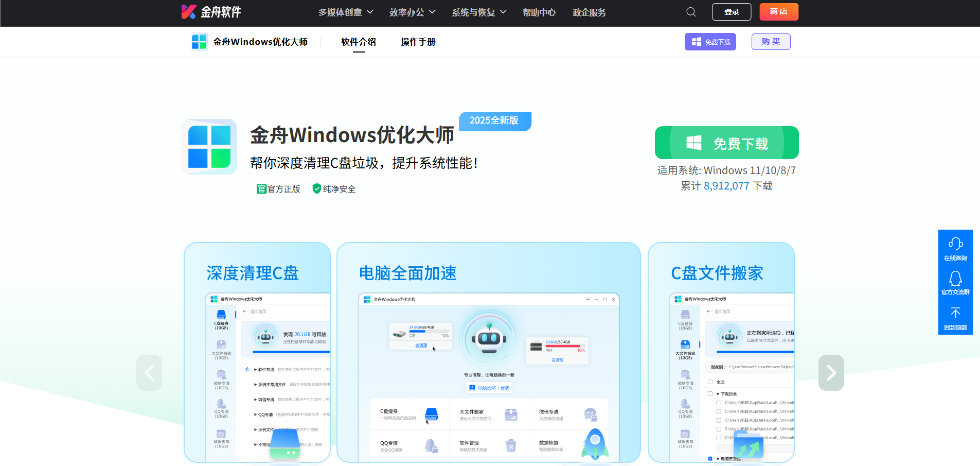Click C盘瘦身 icon in center screenshot

tap(432, 414)
